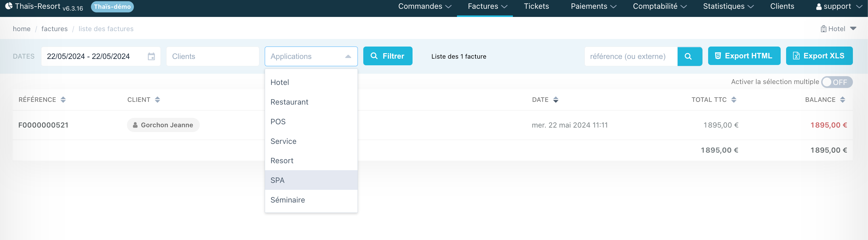Click the Filtrer button
The height and width of the screenshot is (240, 868).
[387, 56]
